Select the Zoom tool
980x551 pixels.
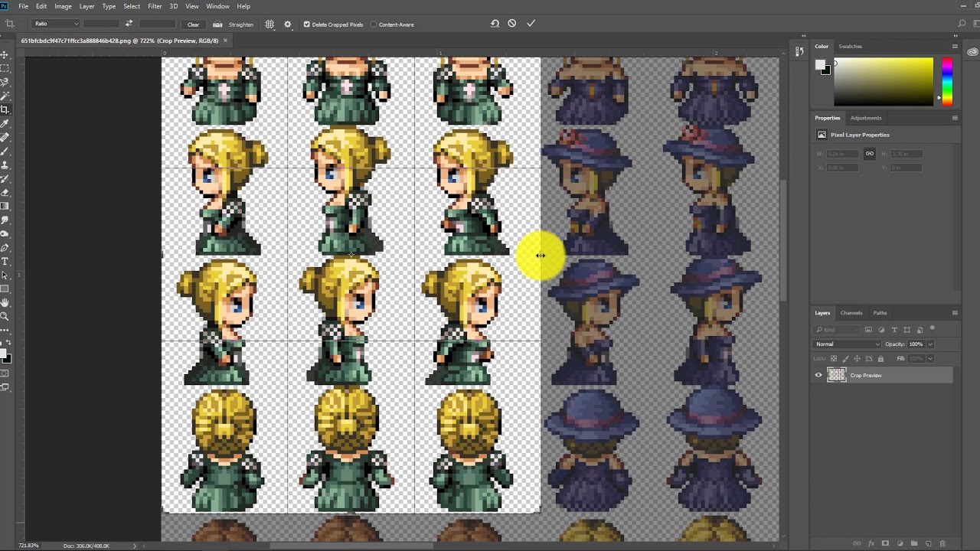pos(5,316)
